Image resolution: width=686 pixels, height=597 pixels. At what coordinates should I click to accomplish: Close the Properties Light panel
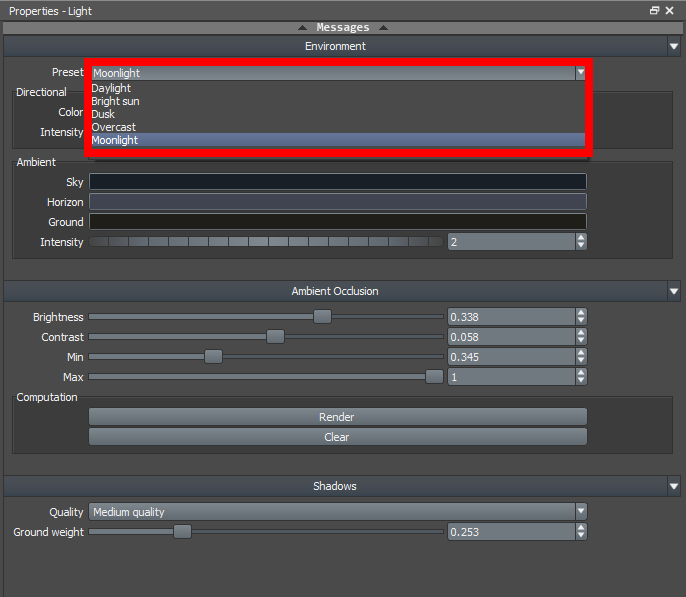(x=670, y=10)
